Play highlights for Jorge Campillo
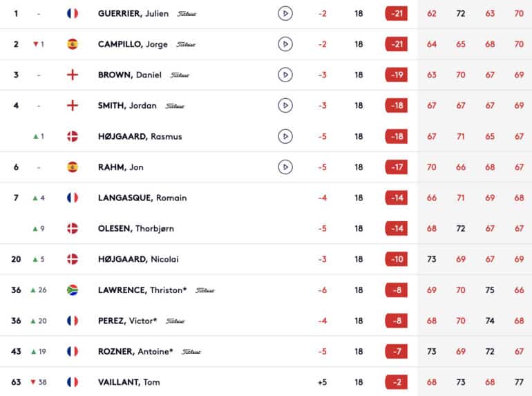The image size is (532, 396). [285, 44]
